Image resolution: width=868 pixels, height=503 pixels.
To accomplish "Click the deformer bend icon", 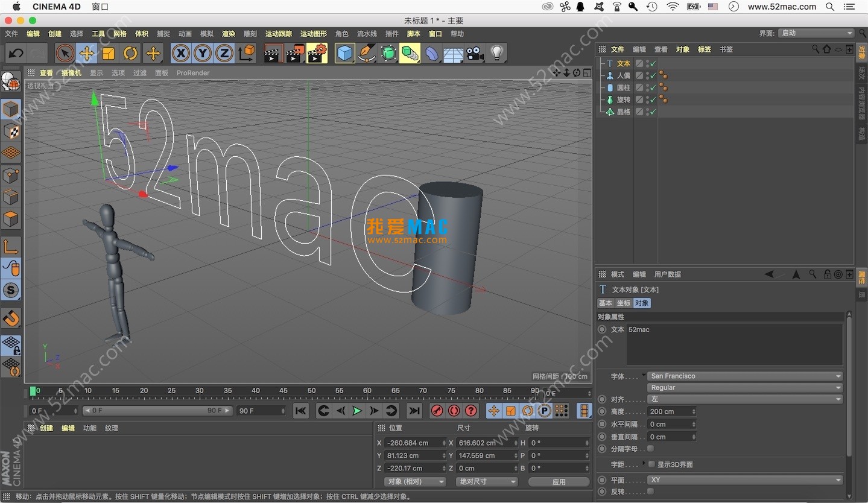I will (x=432, y=53).
